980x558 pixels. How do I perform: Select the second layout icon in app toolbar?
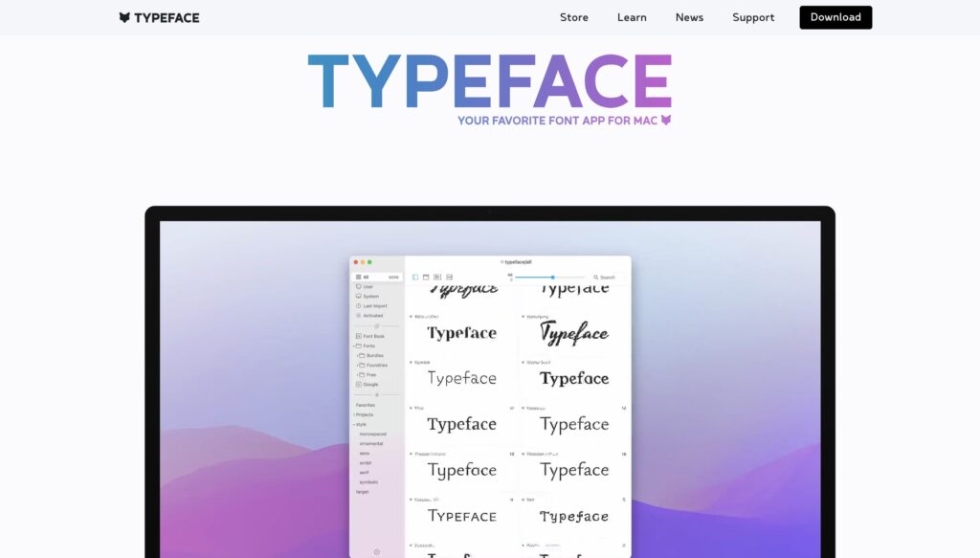pyautogui.click(x=426, y=277)
